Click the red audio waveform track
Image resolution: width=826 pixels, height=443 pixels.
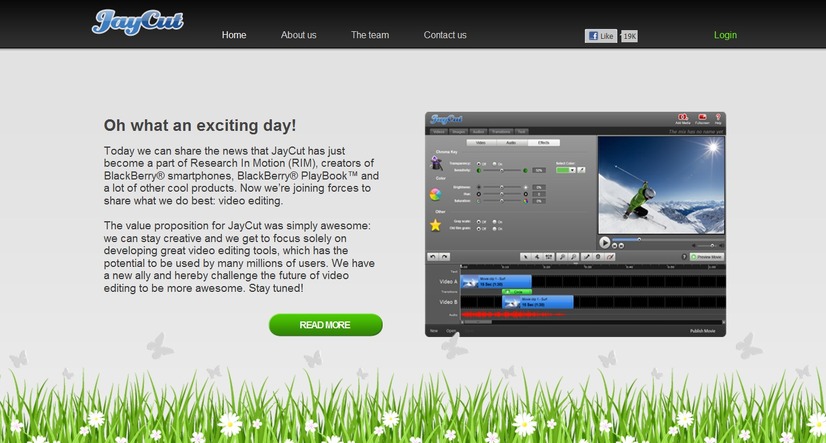click(513, 314)
